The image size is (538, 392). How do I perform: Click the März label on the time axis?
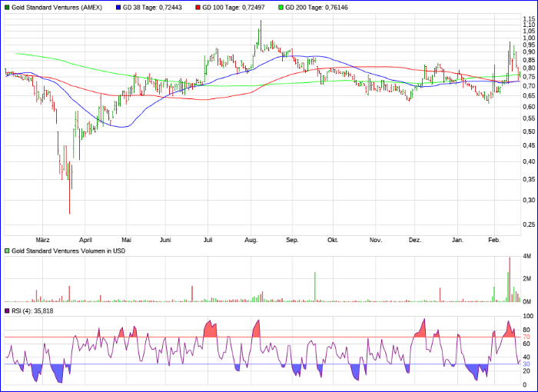coord(43,240)
